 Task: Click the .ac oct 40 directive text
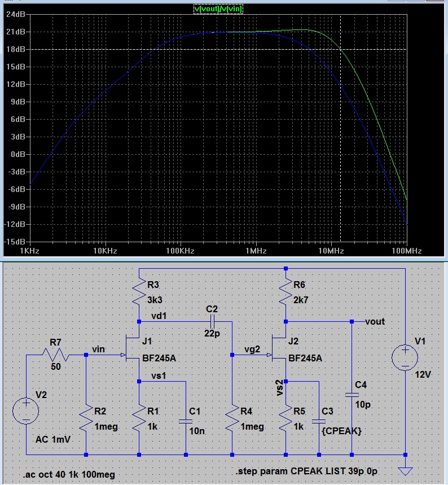[x=69, y=474]
